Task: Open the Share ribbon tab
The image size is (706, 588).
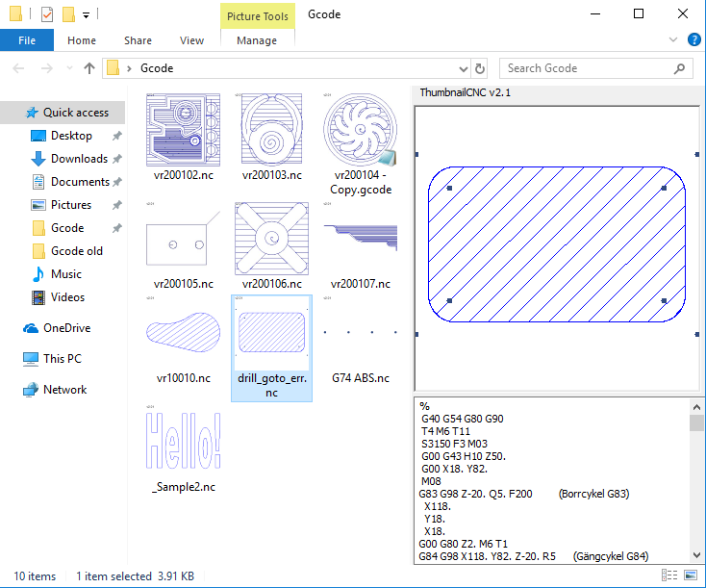Action: (138, 40)
